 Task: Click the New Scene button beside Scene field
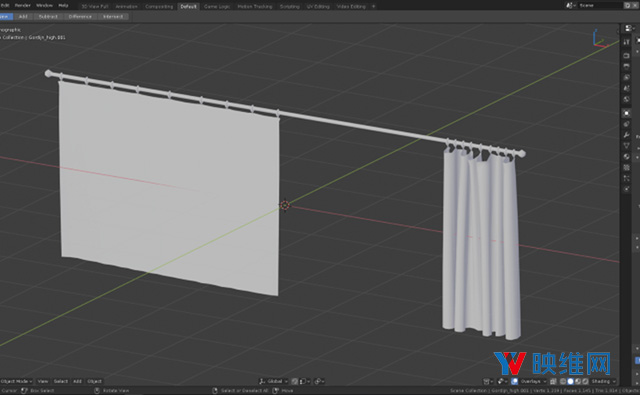click(627, 5)
